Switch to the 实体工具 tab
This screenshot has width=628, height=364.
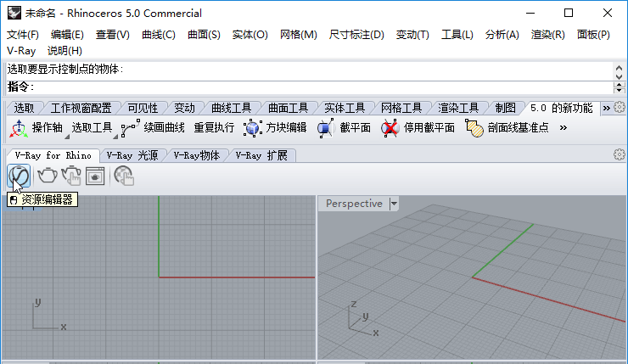pos(345,108)
